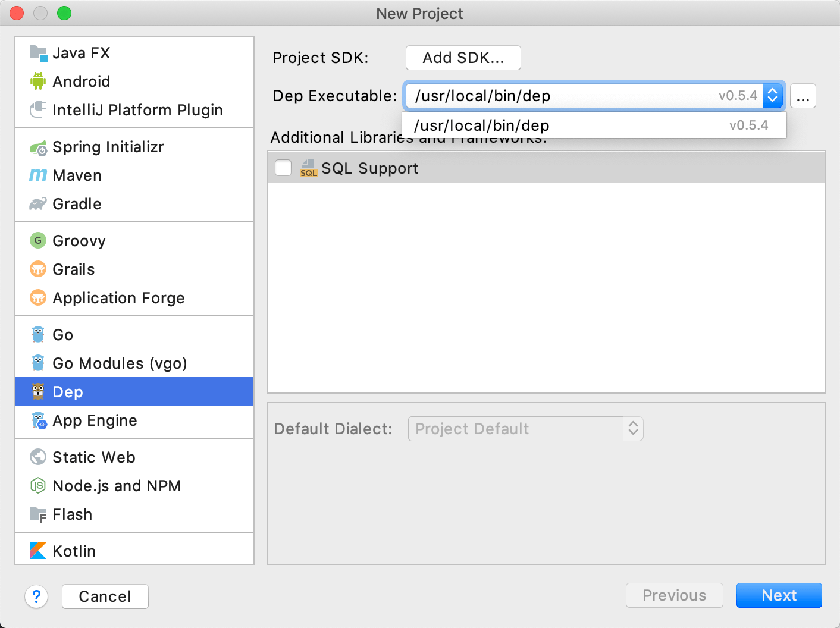
Task: Select Flash project type
Action: pos(134,514)
